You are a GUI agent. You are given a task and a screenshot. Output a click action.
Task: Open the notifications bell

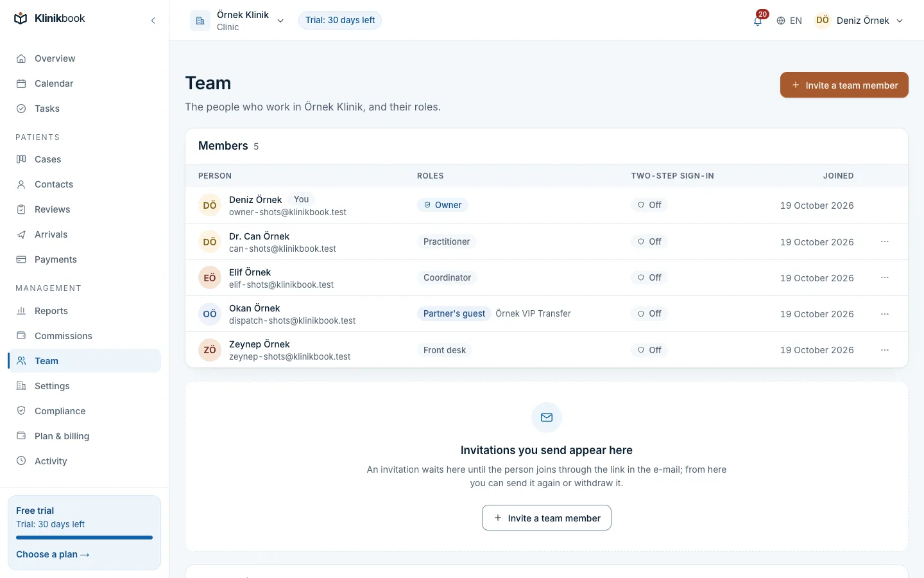coord(758,21)
